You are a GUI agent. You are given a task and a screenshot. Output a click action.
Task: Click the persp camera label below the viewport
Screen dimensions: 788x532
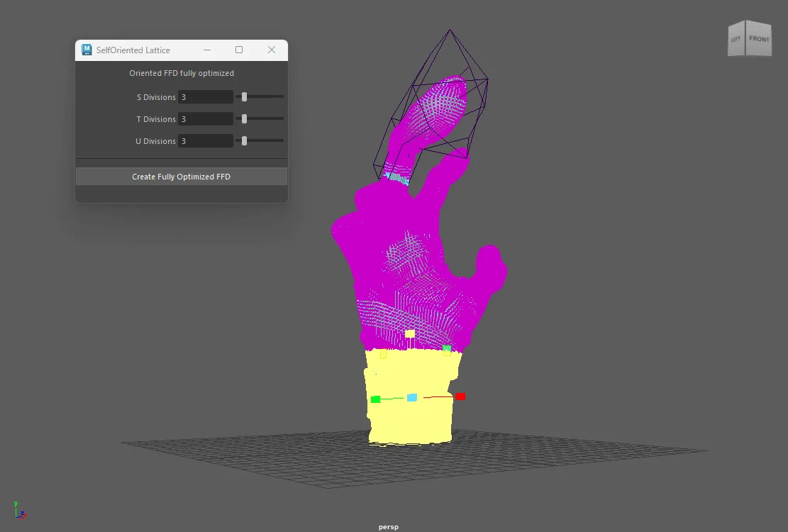tap(388, 526)
